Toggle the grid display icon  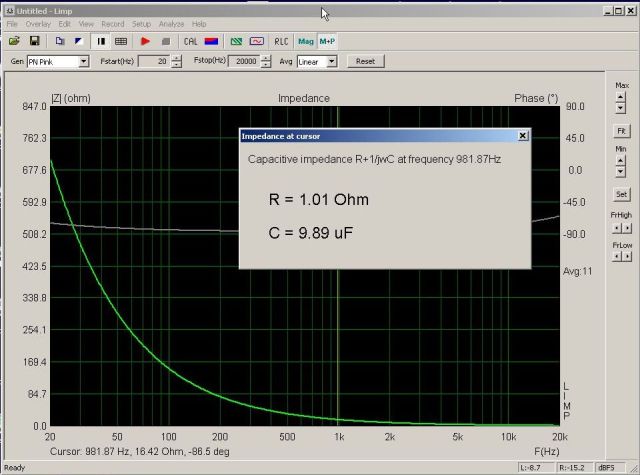point(121,41)
